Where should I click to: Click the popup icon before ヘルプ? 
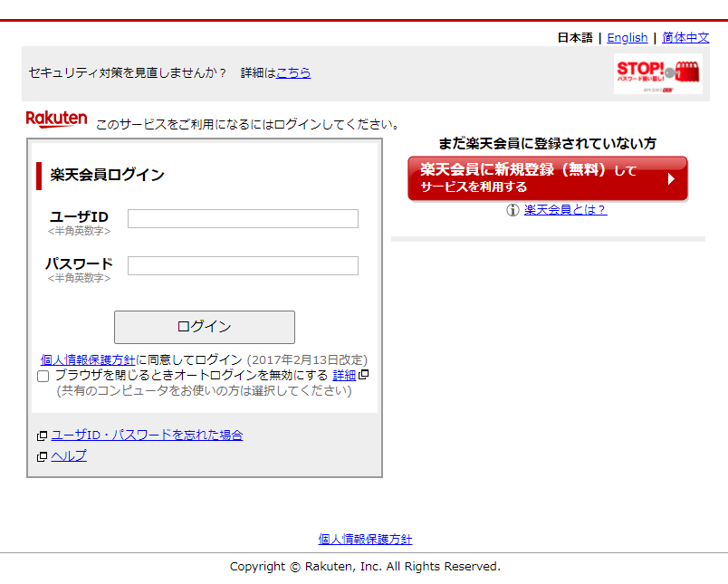click(43, 457)
